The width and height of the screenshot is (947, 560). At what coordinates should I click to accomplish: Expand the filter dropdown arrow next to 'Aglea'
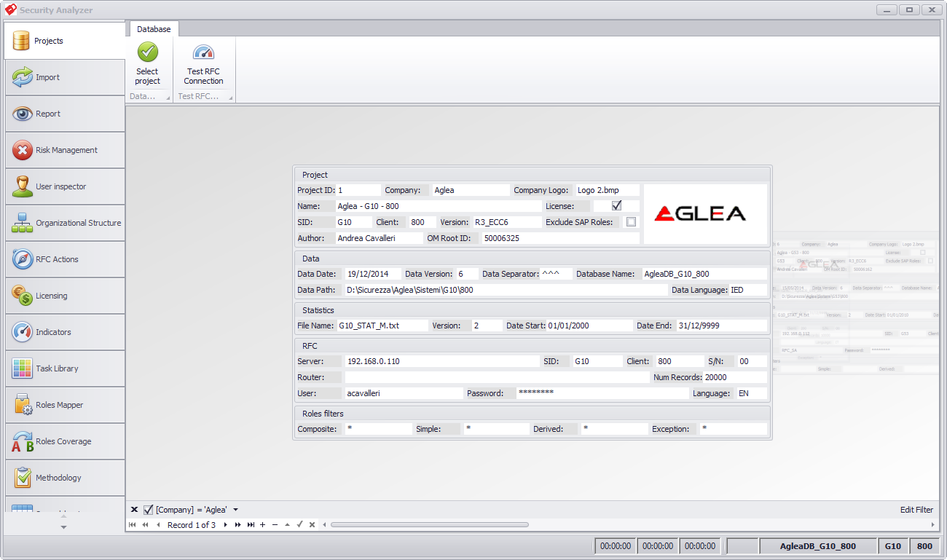[x=235, y=510]
